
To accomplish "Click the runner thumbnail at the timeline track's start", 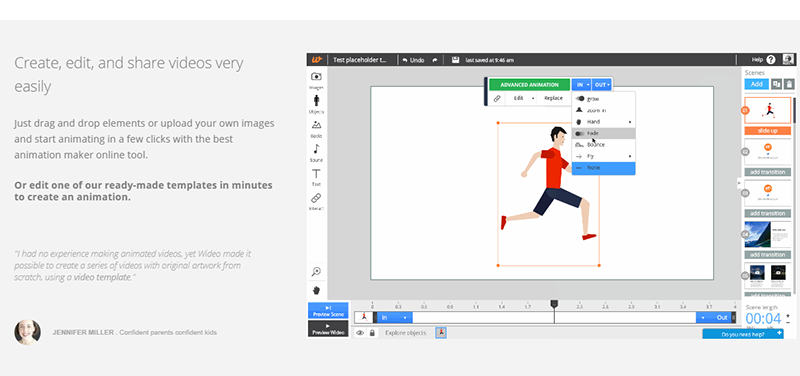I will click(x=364, y=317).
